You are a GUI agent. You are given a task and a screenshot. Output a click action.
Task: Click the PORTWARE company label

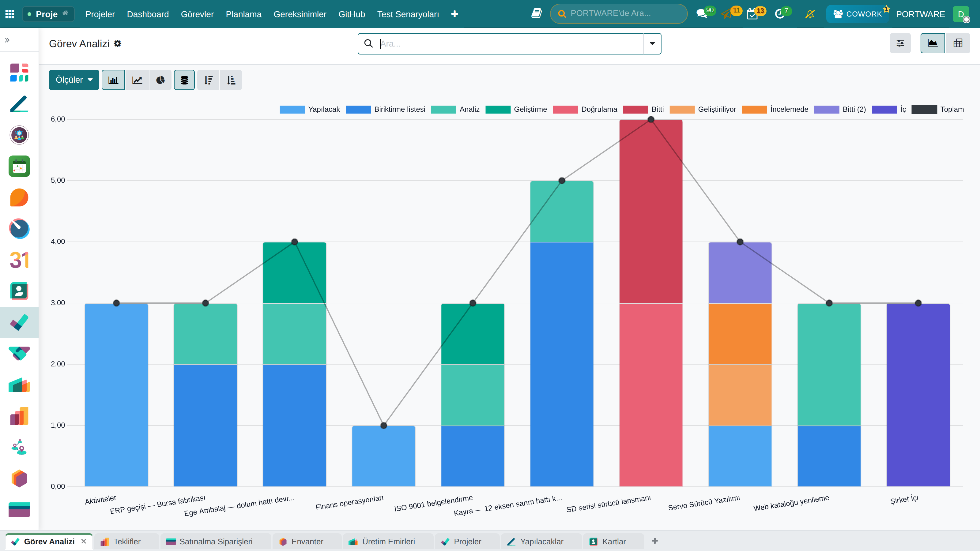point(920,14)
